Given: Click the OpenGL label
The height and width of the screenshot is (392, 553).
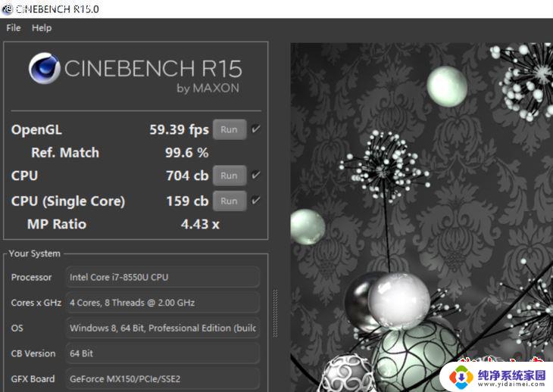Looking at the screenshot, I should point(36,129).
